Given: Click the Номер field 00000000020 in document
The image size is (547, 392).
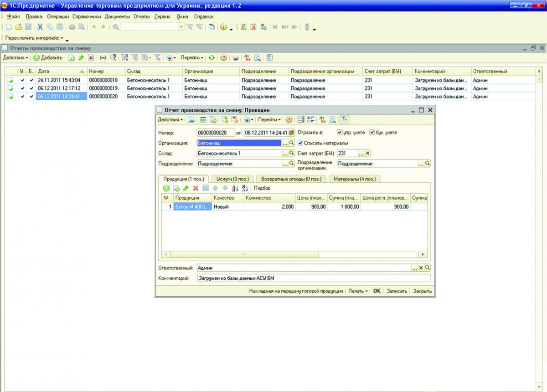Looking at the screenshot, I should 215,133.
